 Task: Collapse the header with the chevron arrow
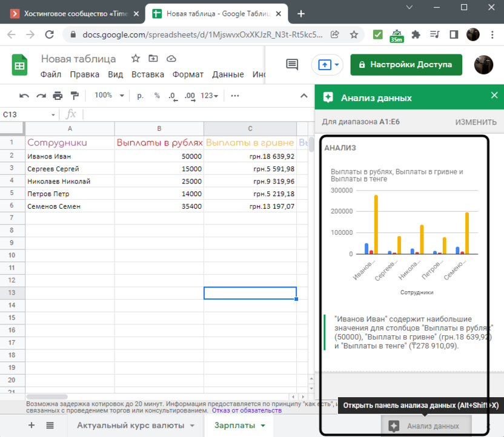click(303, 96)
